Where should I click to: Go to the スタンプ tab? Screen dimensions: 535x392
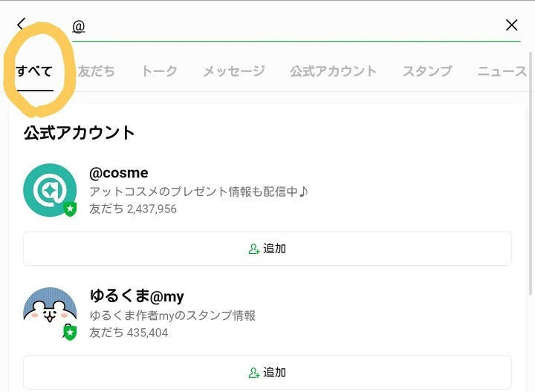click(427, 71)
